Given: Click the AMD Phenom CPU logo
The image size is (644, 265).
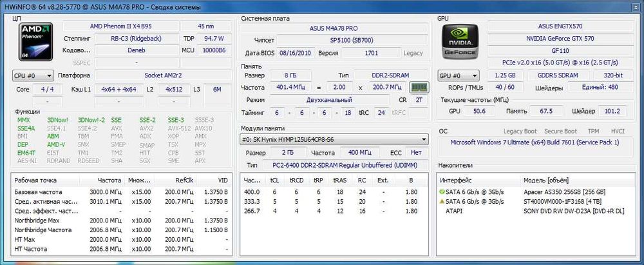Looking at the screenshot, I should tap(35, 41).
